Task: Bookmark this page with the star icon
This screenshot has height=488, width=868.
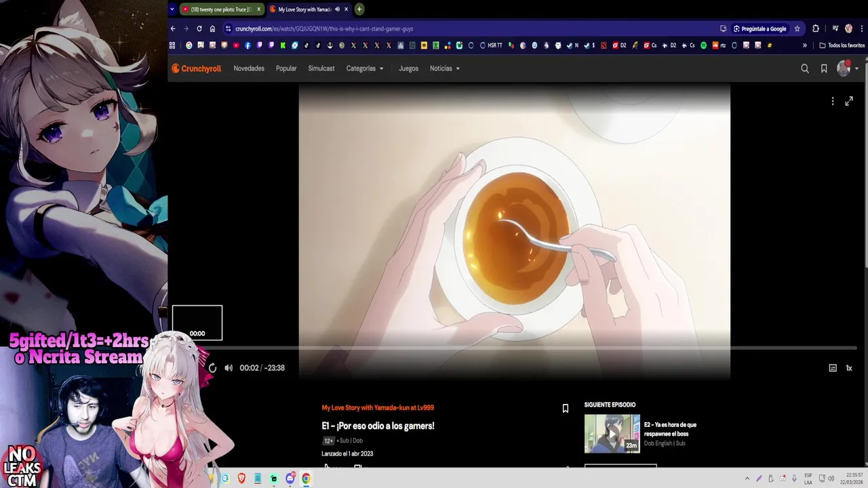Action: 797,28
